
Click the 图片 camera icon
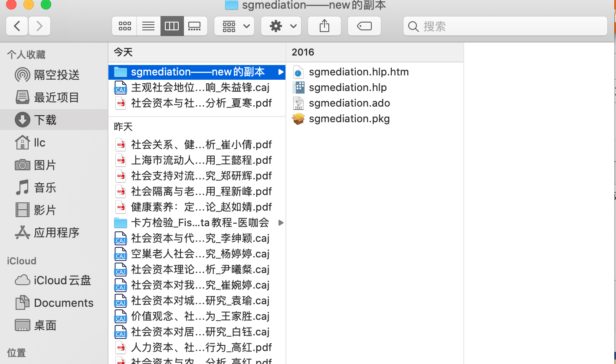pos(23,165)
